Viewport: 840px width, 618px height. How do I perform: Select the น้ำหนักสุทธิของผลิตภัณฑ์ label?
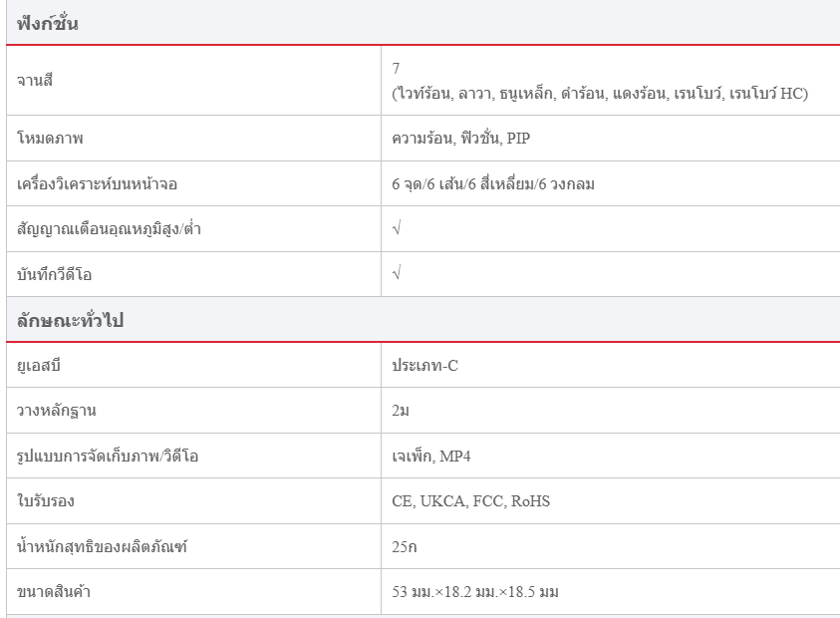point(103,546)
